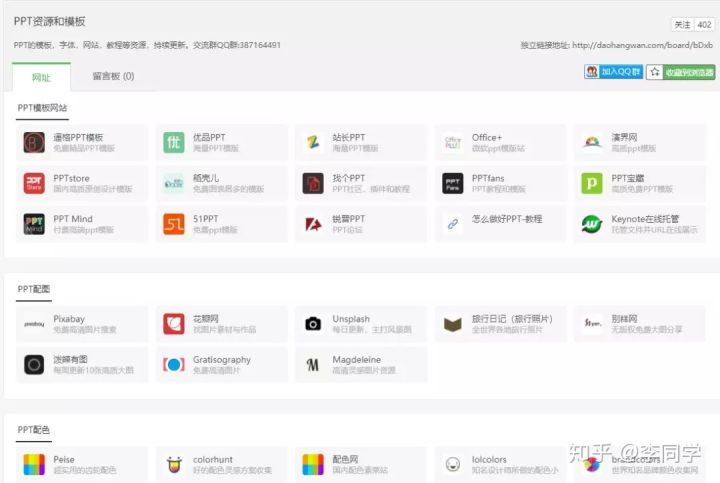Click the Unsplash title text
Image resolution: width=720 pixels, height=483 pixels.
[x=351, y=319]
